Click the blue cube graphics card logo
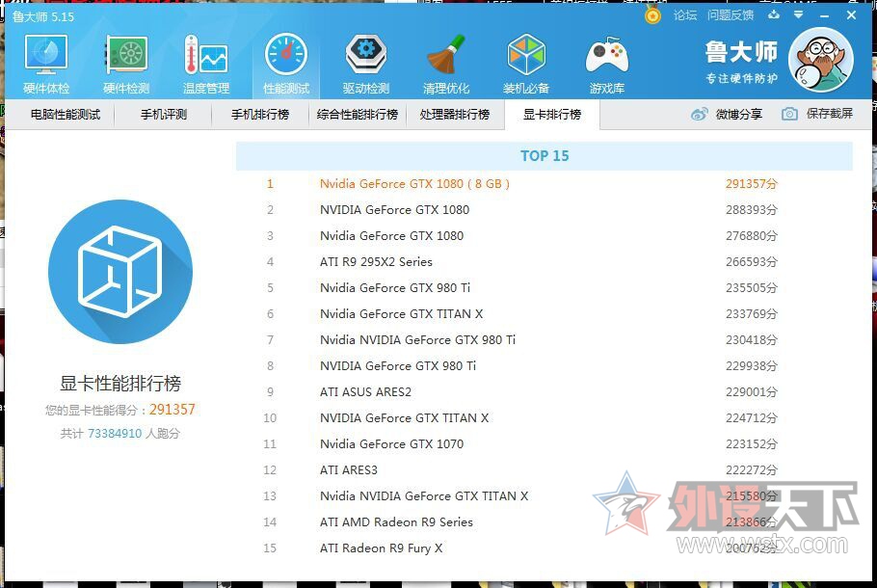 click(x=120, y=272)
